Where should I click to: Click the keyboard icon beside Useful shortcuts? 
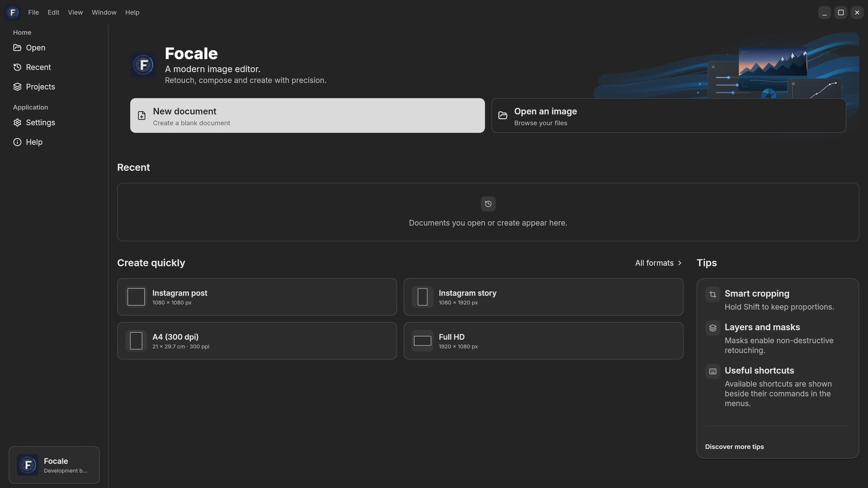(x=713, y=371)
